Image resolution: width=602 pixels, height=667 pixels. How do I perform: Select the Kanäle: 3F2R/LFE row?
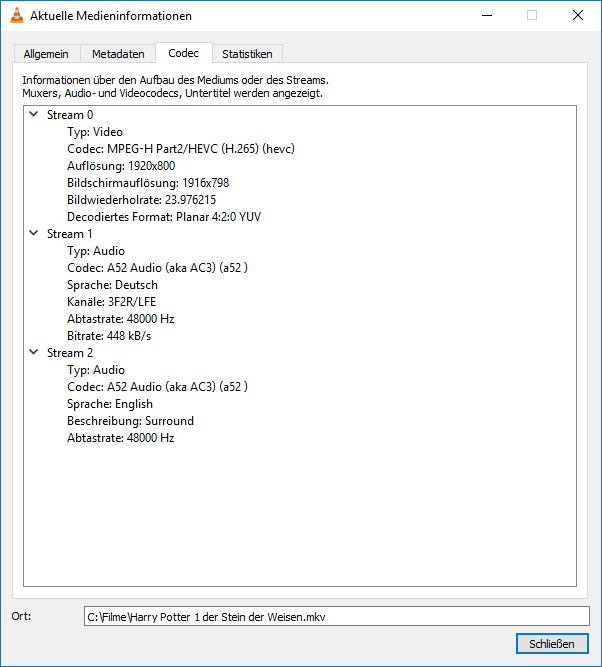click(112, 302)
